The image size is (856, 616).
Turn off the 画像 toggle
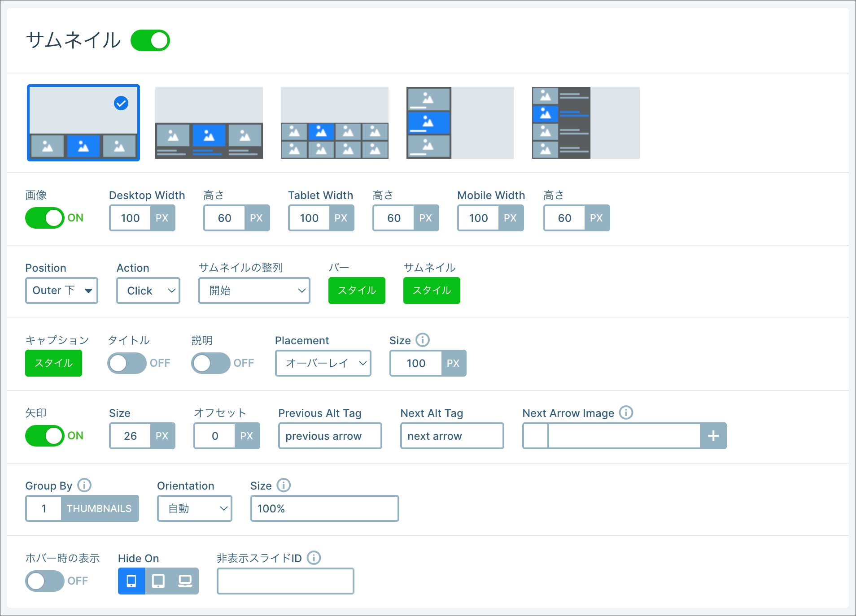tap(45, 218)
